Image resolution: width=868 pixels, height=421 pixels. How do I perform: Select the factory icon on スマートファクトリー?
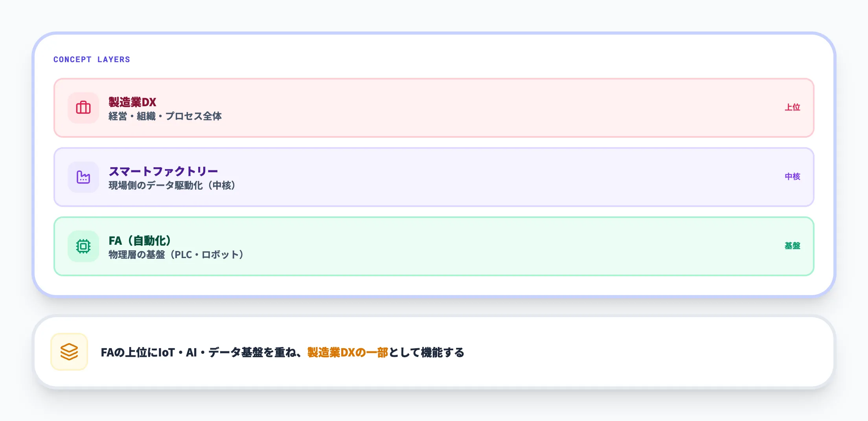coord(83,177)
